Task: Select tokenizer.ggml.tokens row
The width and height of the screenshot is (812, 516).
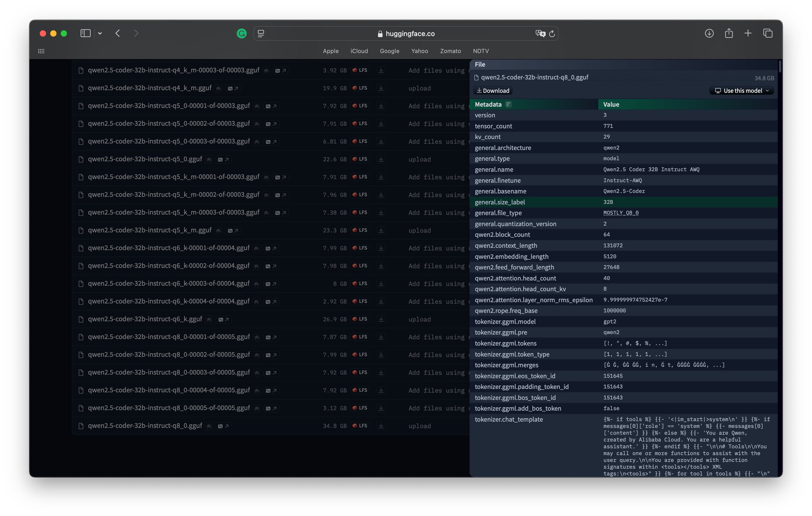Action: coord(623,343)
